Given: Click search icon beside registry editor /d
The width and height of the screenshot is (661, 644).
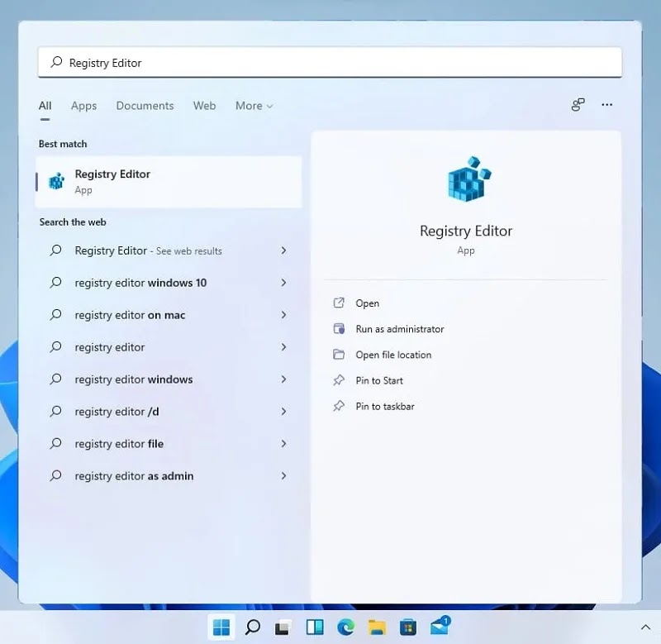Looking at the screenshot, I should [x=55, y=411].
